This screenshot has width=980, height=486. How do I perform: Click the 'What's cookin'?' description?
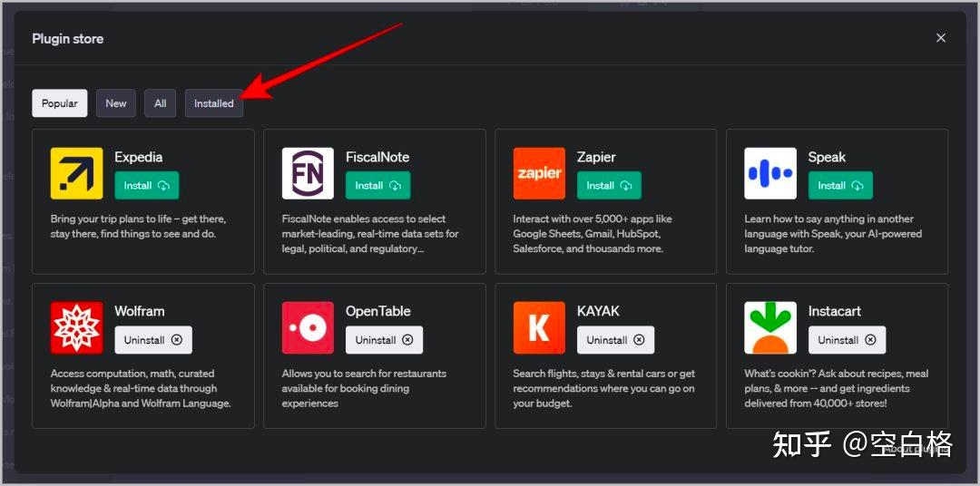[x=837, y=389]
